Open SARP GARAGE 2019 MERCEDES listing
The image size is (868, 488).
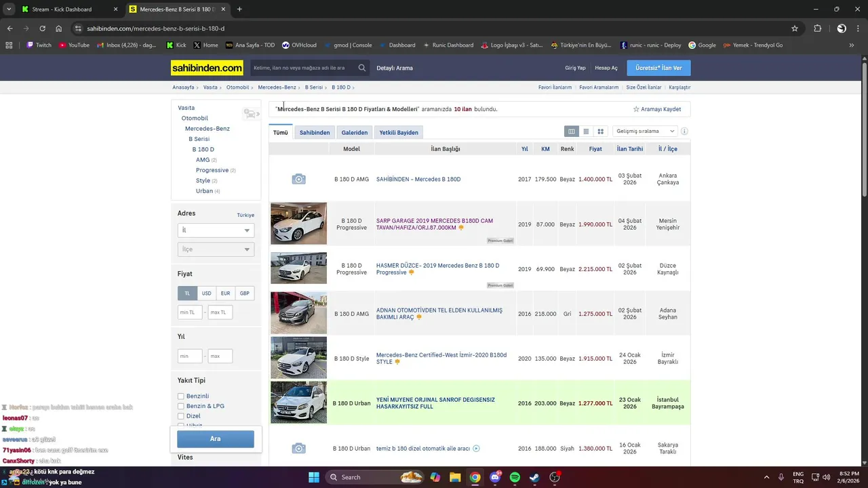click(x=435, y=224)
